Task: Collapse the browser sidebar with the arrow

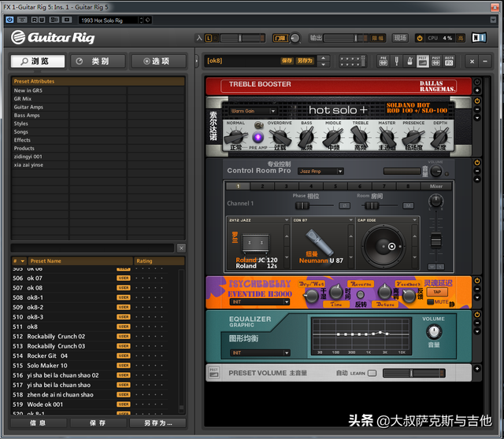Action: click(197, 61)
